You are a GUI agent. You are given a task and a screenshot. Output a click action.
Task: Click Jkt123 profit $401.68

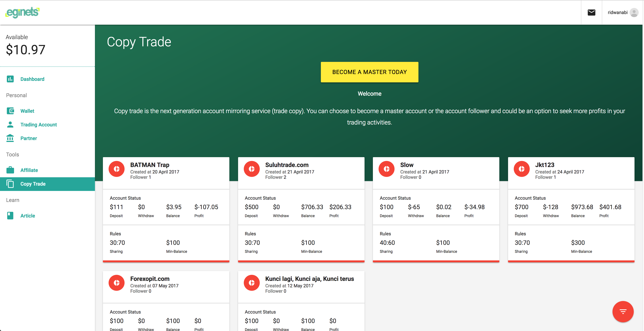point(610,207)
